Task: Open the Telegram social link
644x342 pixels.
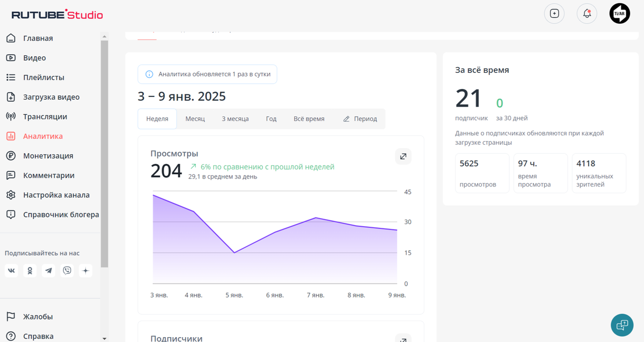Action: [49, 271]
